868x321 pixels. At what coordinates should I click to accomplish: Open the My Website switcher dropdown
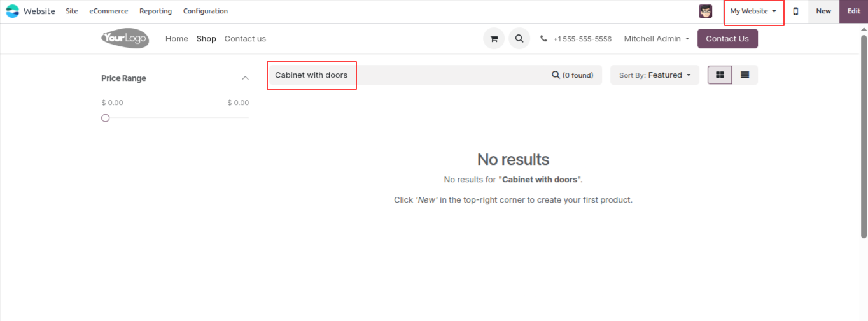pyautogui.click(x=753, y=11)
